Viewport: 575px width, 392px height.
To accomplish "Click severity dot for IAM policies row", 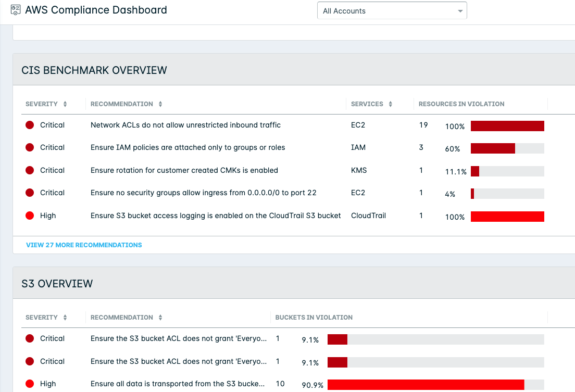I will coord(30,147).
